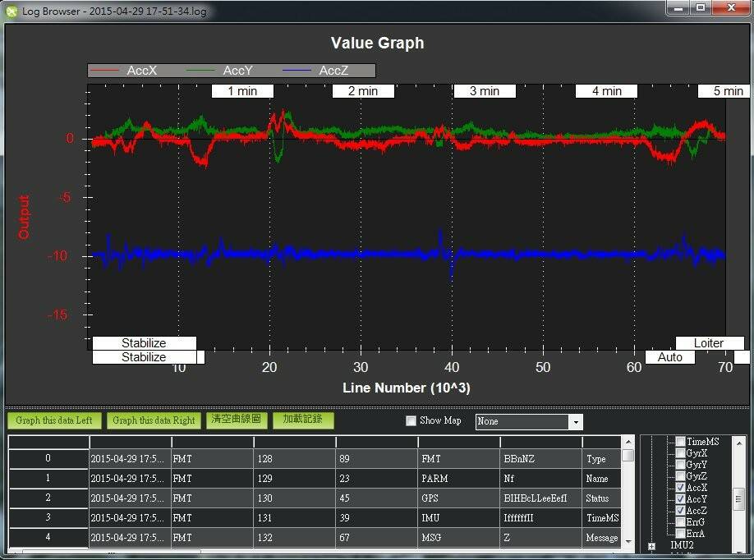Check the GyrZ field checkbox

680,476
